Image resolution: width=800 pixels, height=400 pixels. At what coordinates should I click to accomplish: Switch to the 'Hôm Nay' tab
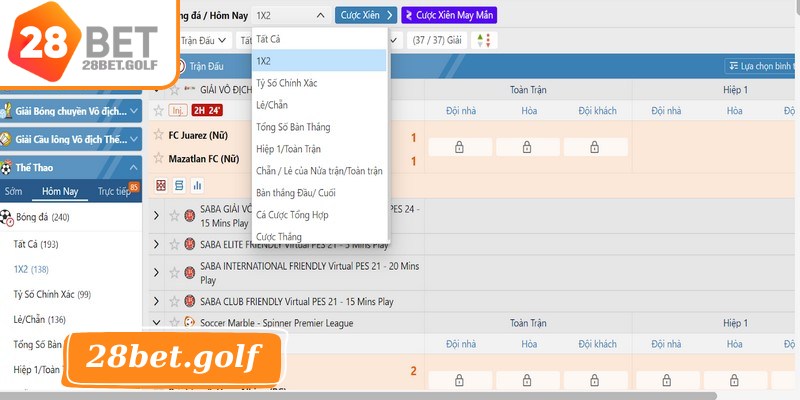(x=60, y=191)
